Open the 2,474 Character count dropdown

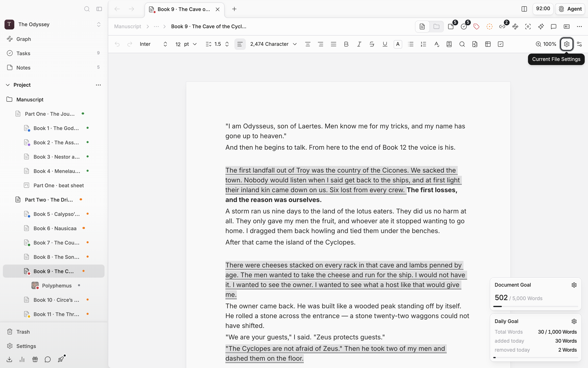pos(273,44)
